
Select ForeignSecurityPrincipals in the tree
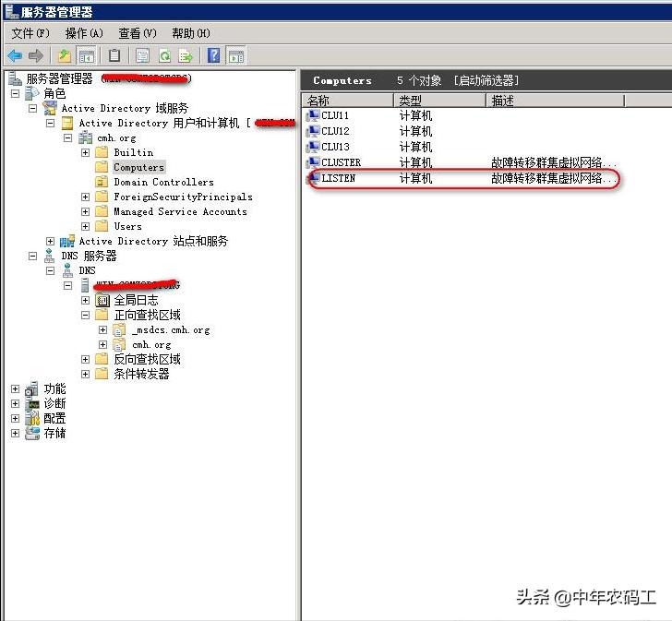tap(183, 197)
